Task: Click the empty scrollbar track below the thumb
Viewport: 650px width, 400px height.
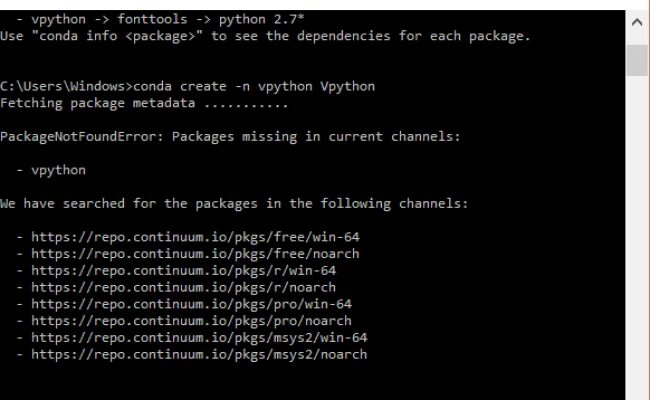Action: (x=637, y=236)
